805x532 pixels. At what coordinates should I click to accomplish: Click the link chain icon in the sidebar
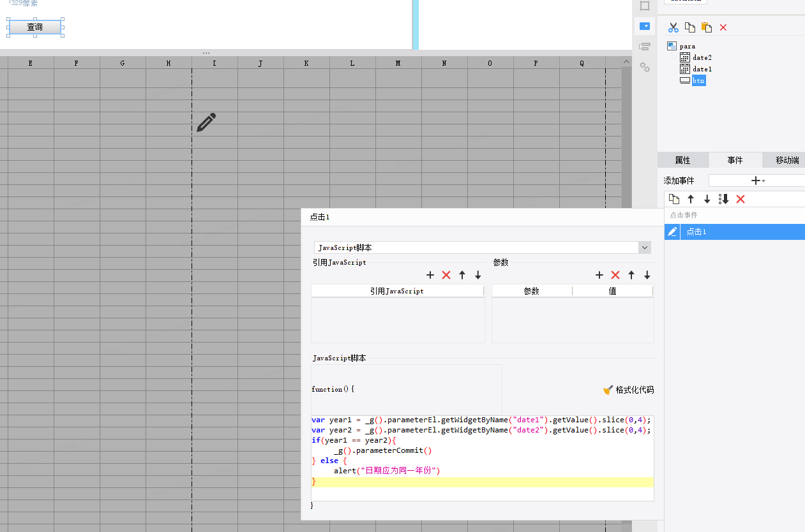pyautogui.click(x=645, y=67)
